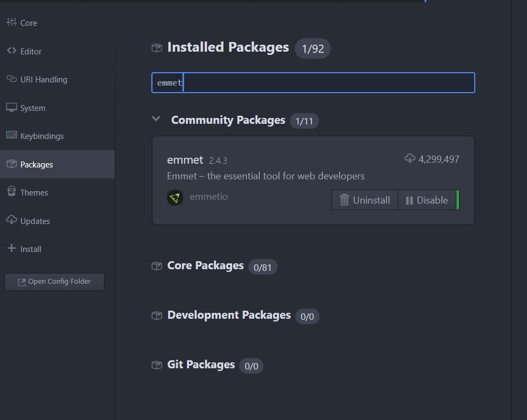Screen dimensions: 527x420
Task: Expand the Development Packages section
Action: (x=228, y=316)
